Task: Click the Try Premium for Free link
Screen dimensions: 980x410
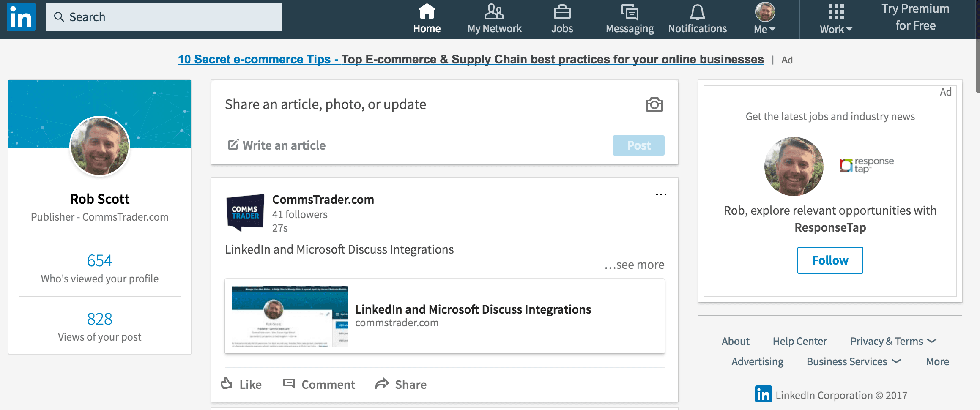Action: [x=915, y=17]
